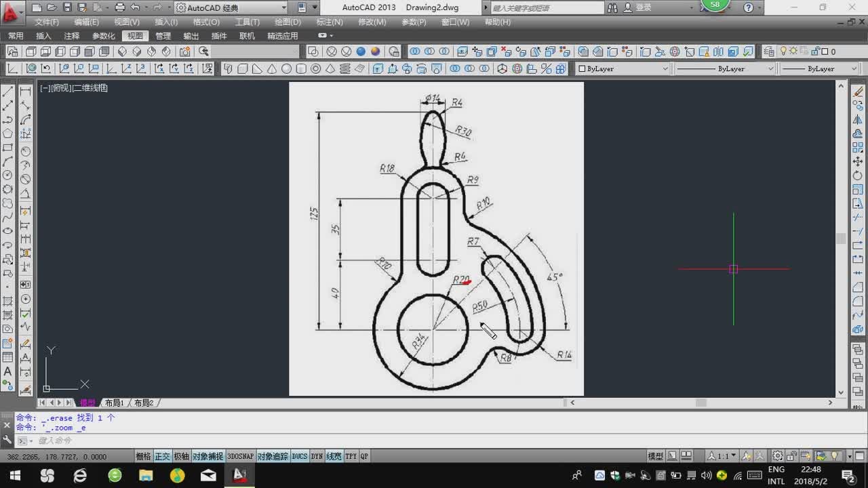Screen dimensions: 868x488
Task: Click the wrench customize icon beside the command line
Action: [7, 441]
